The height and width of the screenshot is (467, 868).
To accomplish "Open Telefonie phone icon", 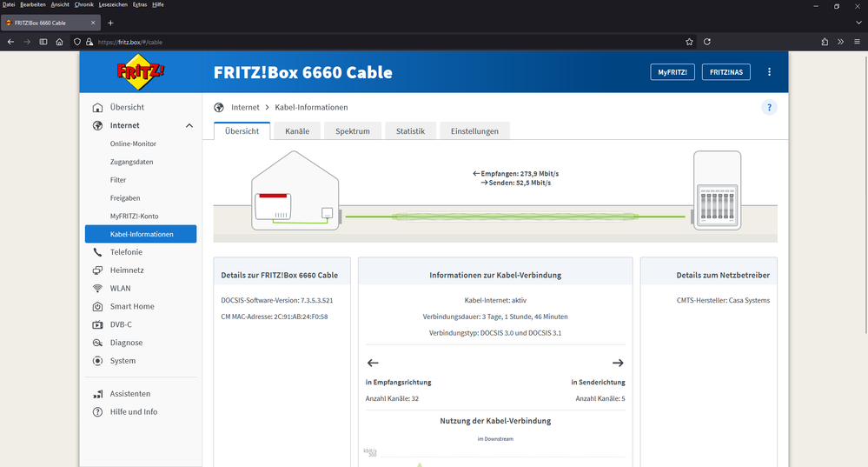I will 97,252.
